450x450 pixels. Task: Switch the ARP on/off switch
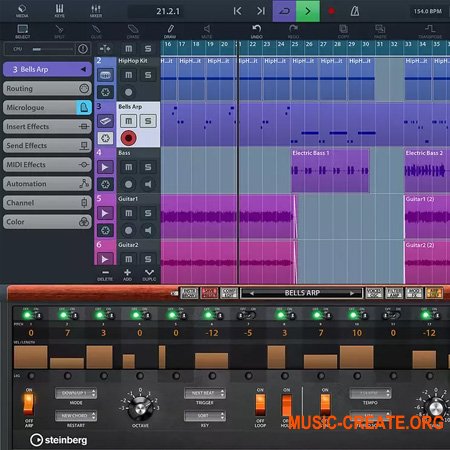pyautogui.click(x=29, y=404)
